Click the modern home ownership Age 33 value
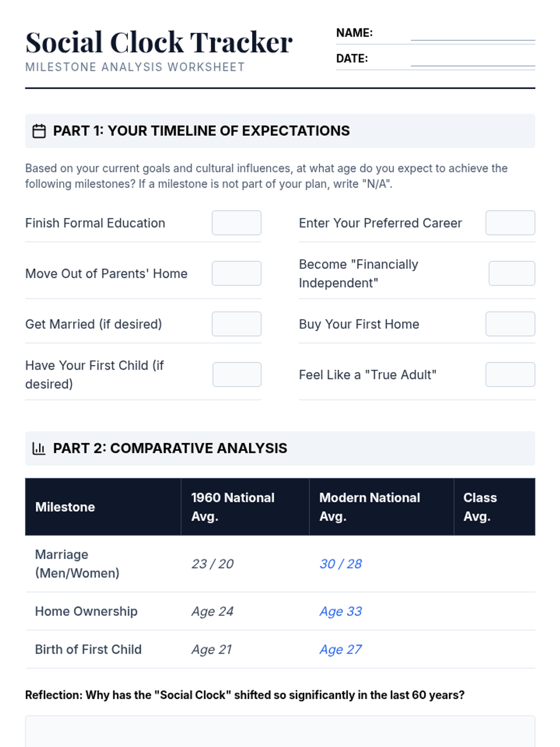560x747 pixels. (x=341, y=612)
